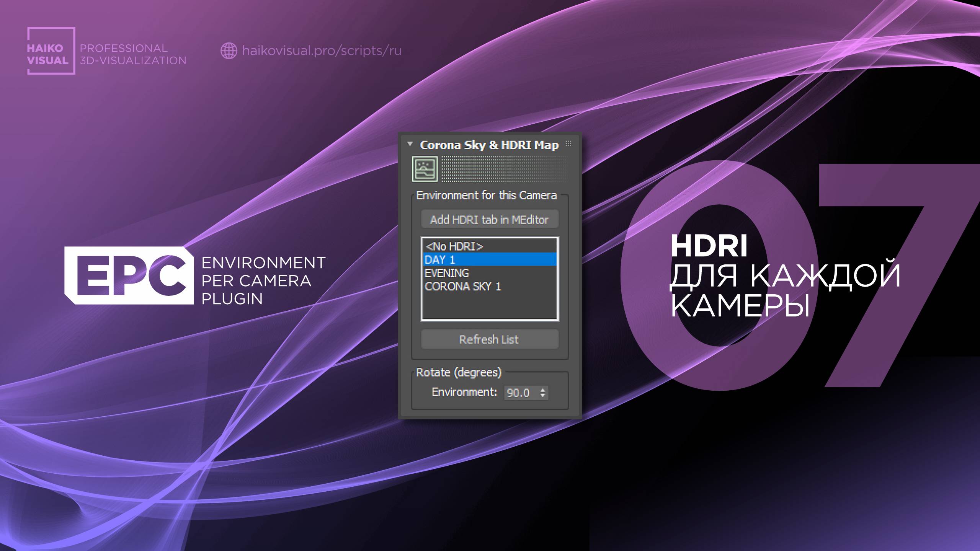Click the rollout drag grip dots icon

coord(568,143)
